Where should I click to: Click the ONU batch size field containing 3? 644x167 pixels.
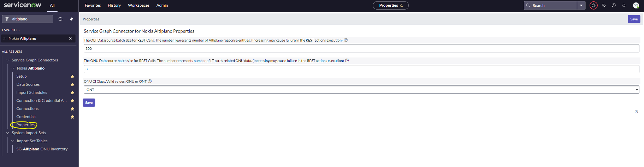(x=361, y=69)
